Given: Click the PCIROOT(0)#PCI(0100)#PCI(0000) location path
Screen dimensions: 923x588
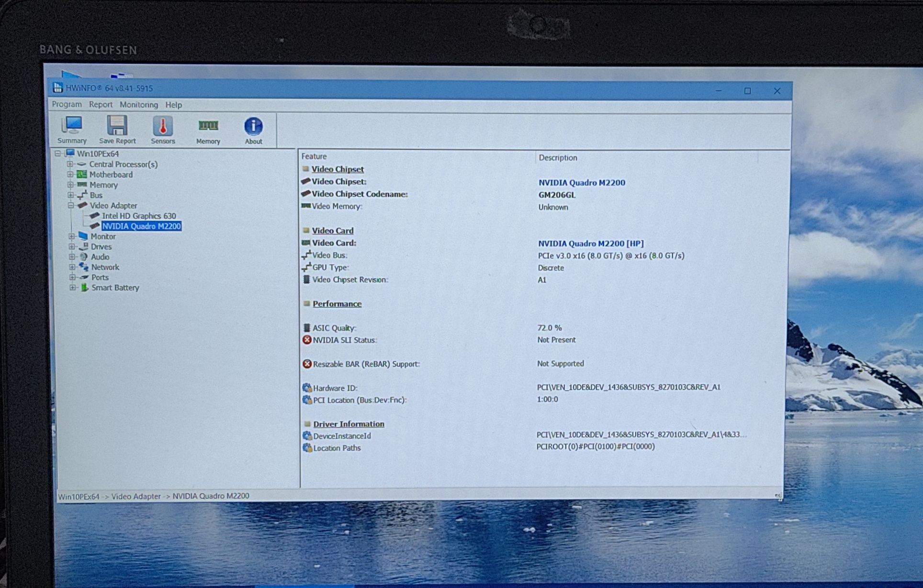Looking at the screenshot, I should tap(596, 446).
